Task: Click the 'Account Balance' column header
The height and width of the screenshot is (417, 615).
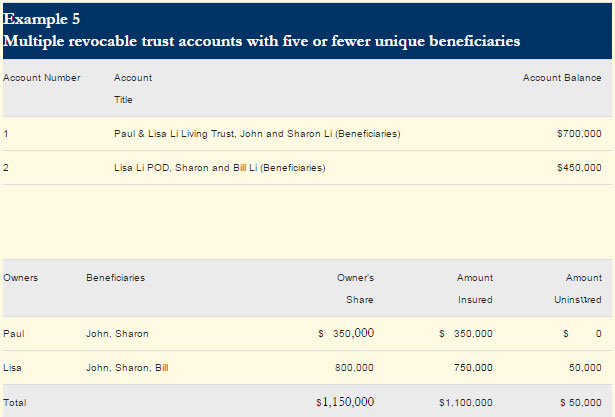Action: (x=562, y=78)
